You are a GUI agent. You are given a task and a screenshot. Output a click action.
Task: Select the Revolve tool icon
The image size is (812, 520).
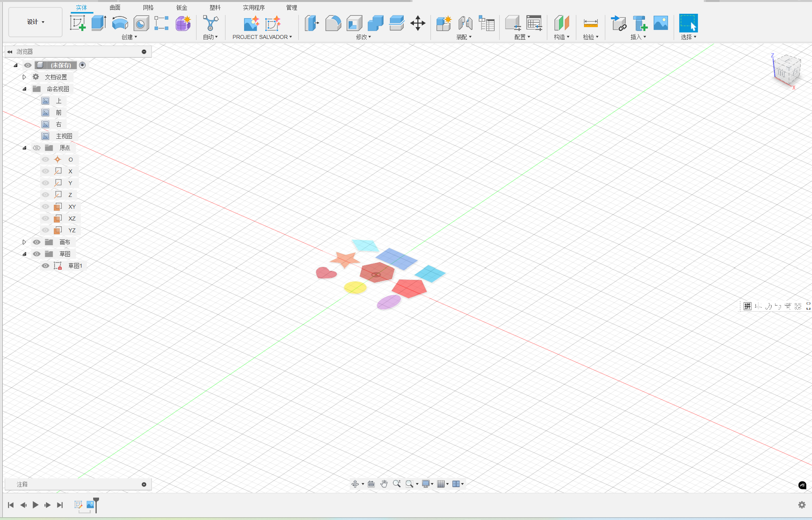(x=120, y=23)
